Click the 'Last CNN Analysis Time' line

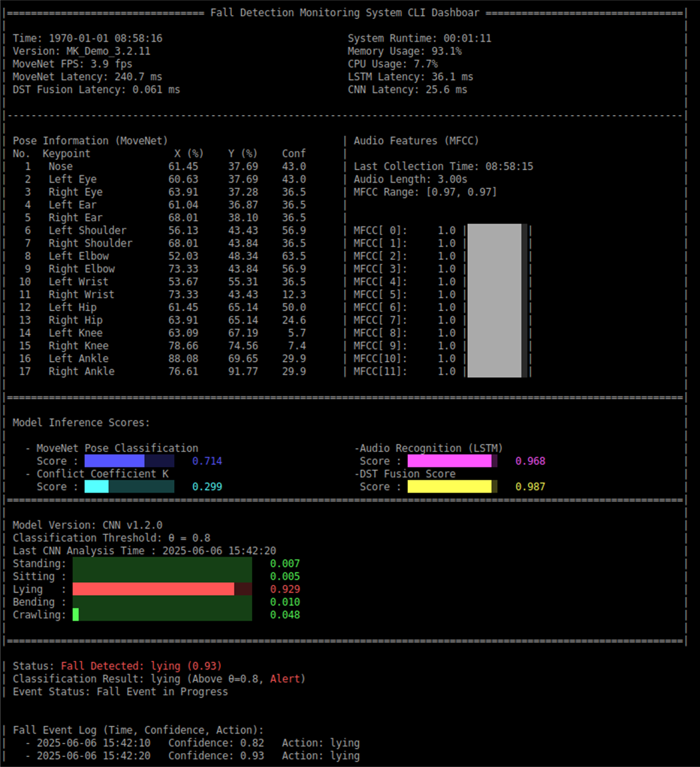click(x=145, y=551)
